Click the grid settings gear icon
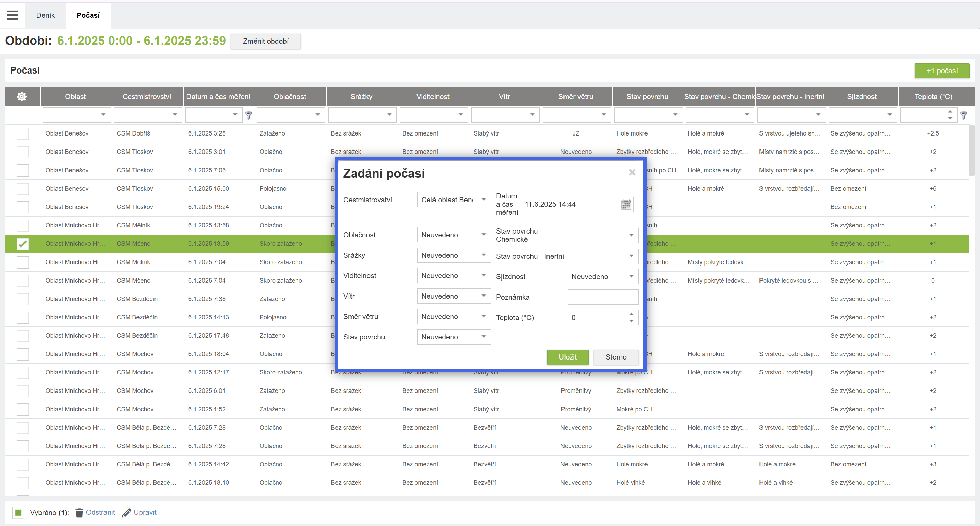 (x=22, y=97)
